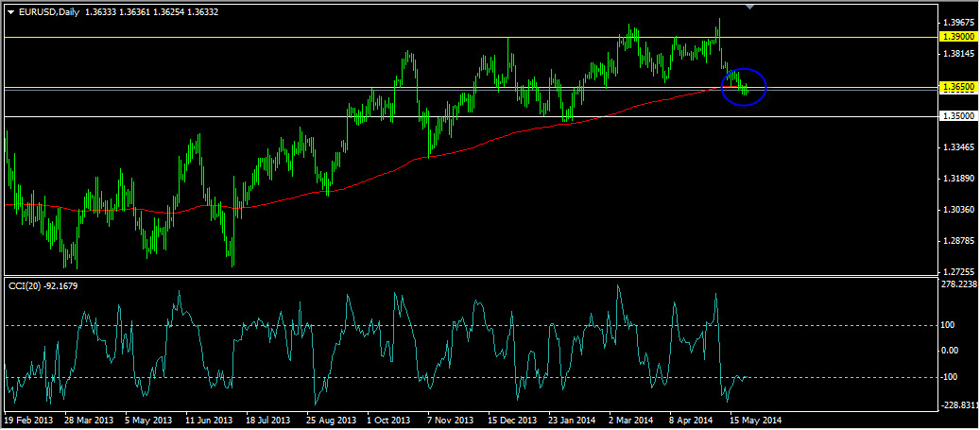Click the 15 Dec 2013 date label
The width and height of the screenshot is (980, 430).
click(512, 420)
